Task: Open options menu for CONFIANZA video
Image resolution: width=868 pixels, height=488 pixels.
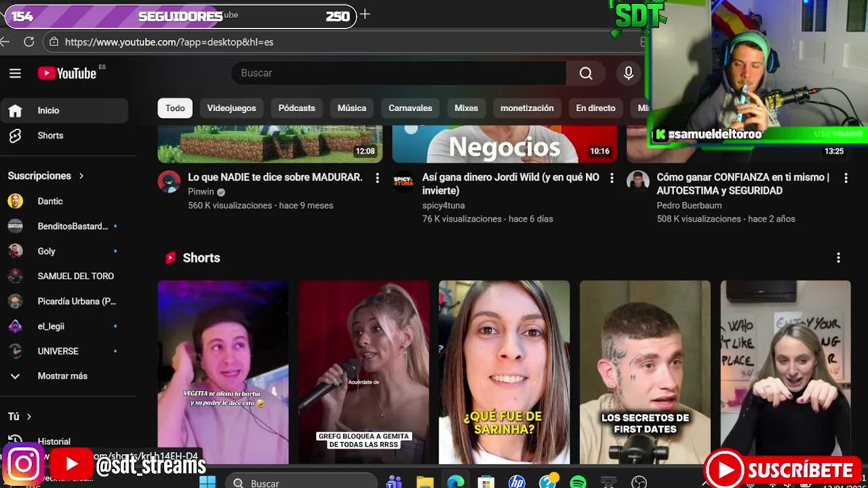Action: pyautogui.click(x=846, y=178)
